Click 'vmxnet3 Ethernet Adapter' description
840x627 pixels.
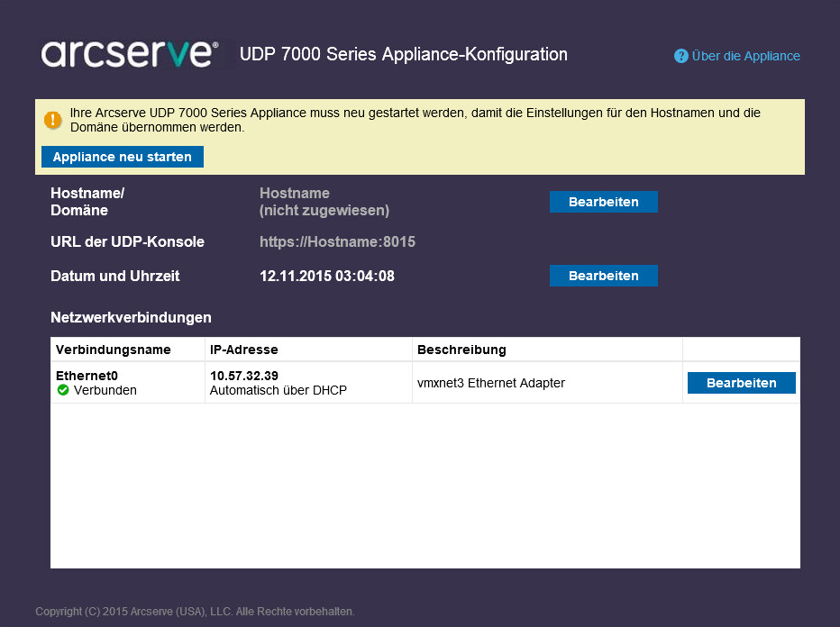click(490, 383)
